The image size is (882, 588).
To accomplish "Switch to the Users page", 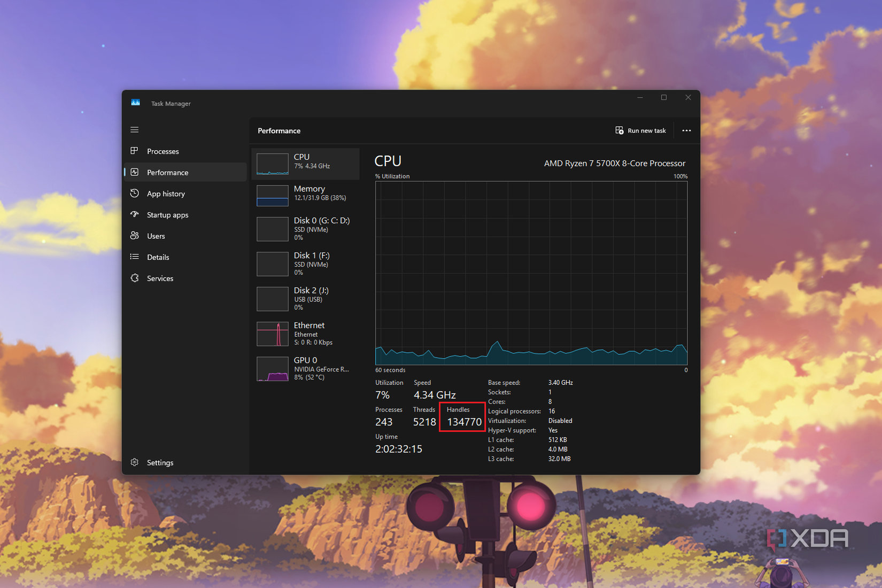I will point(185,236).
